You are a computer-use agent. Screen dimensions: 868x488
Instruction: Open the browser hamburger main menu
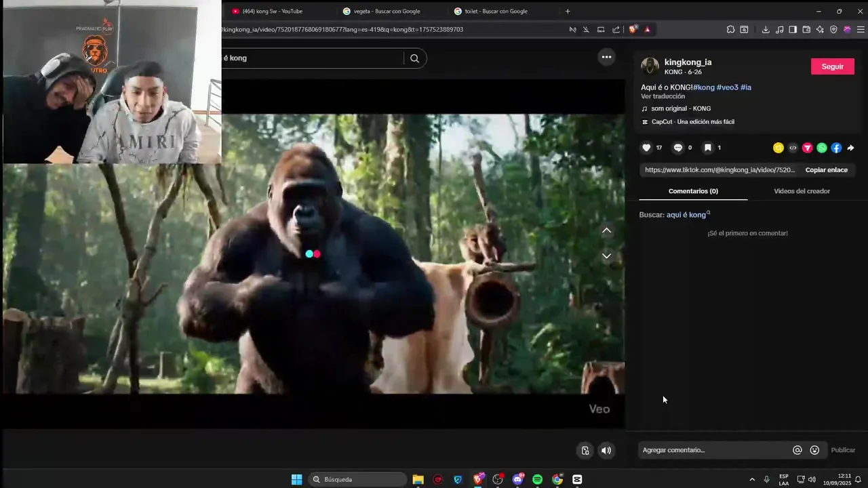point(861,29)
